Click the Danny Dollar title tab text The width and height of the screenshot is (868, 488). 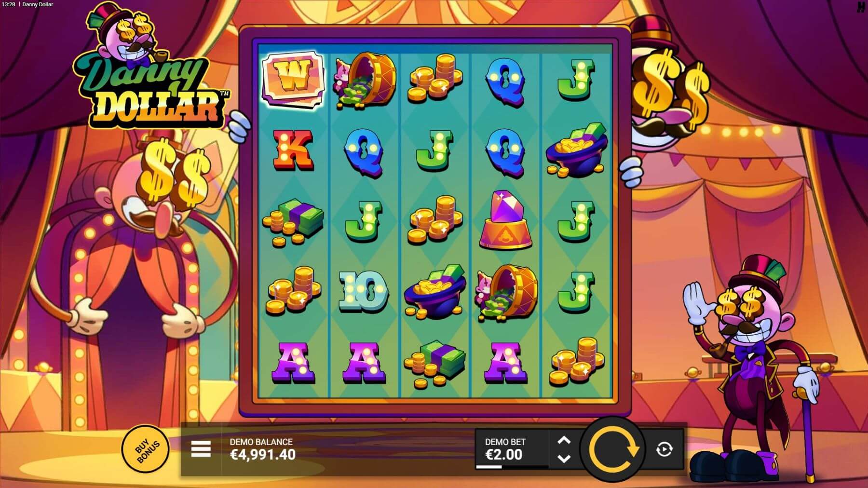(x=38, y=4)
